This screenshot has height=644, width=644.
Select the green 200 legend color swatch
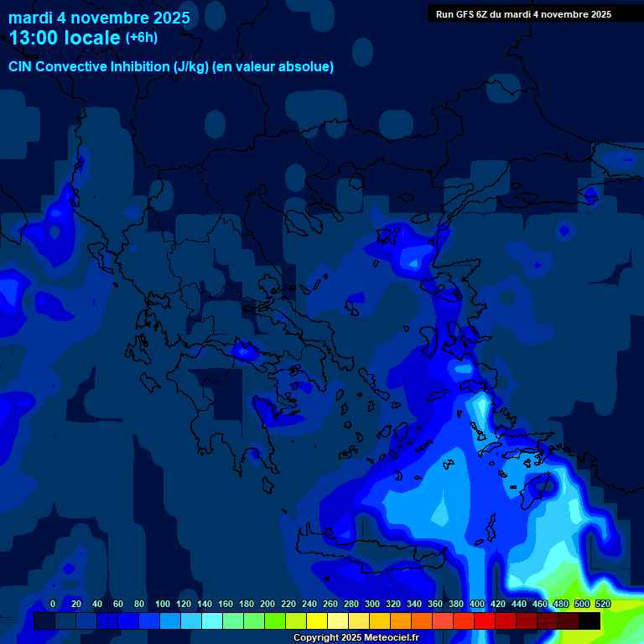[x=254, y=621]
